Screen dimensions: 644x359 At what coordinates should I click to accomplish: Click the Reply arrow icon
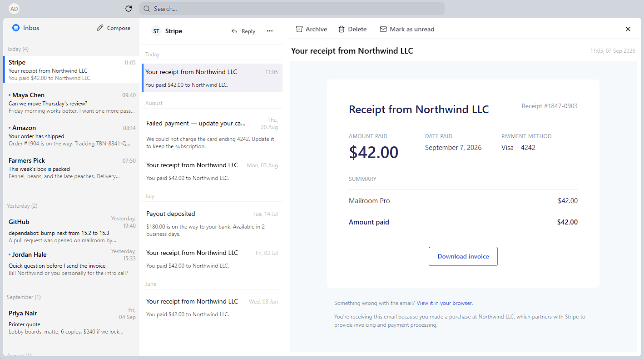234,31
